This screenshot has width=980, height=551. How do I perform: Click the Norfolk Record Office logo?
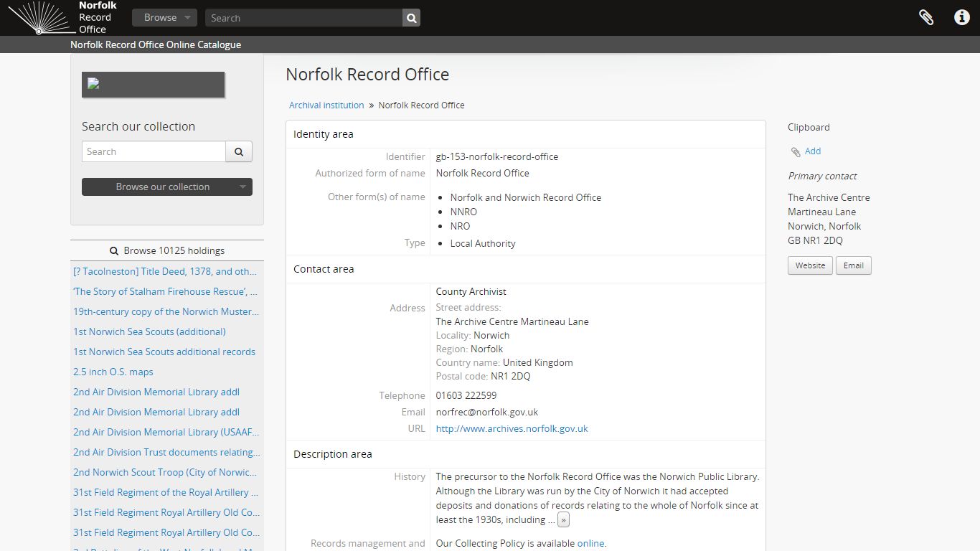tap(63, 17)
